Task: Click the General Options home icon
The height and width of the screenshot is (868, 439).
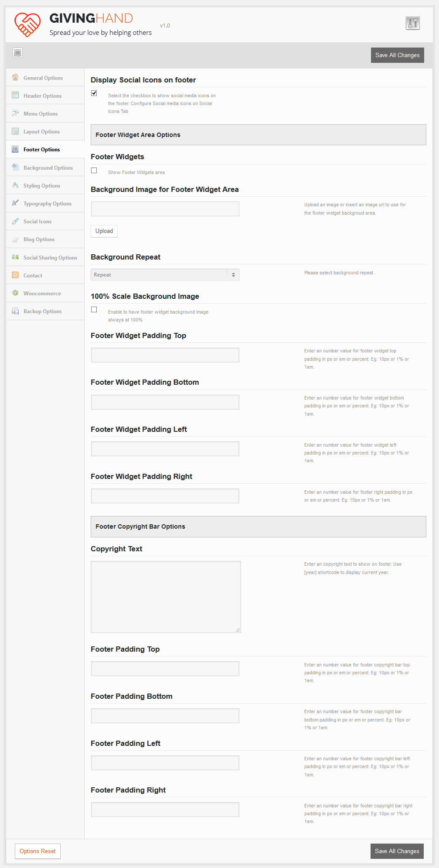Action: 15,77
